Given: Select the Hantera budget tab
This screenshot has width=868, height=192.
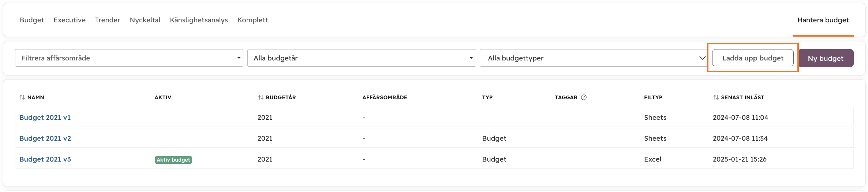Looking at the screenshot, I should pos(823,20).
